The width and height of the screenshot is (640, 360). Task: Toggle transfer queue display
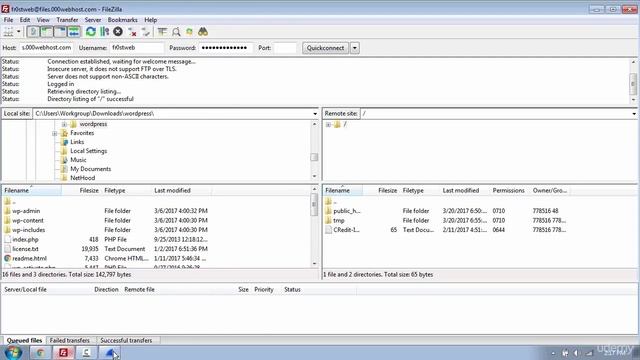click(73, 32)
